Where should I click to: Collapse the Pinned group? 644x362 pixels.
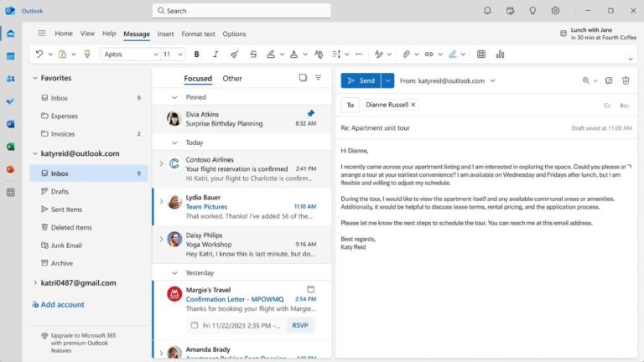coord(174,97)
